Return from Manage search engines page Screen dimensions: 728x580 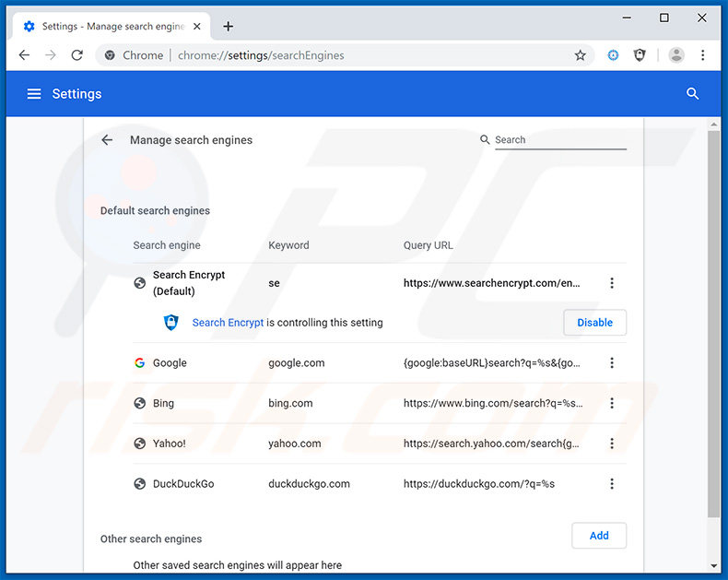[x=107, y=140]
